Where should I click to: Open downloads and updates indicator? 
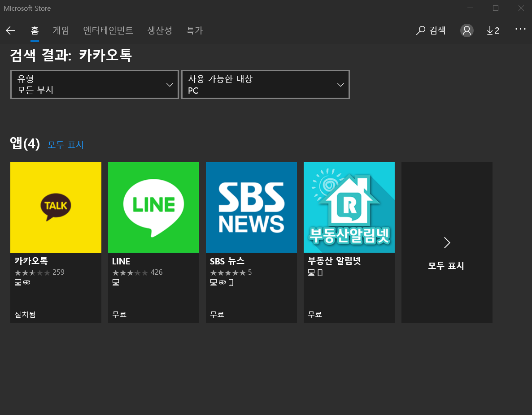click(493, 30)
